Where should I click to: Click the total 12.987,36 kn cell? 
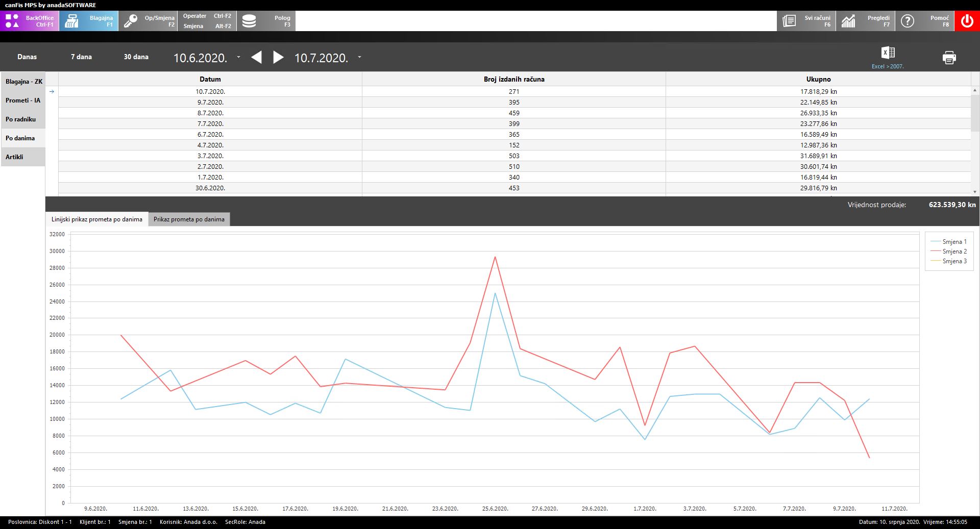818,145
